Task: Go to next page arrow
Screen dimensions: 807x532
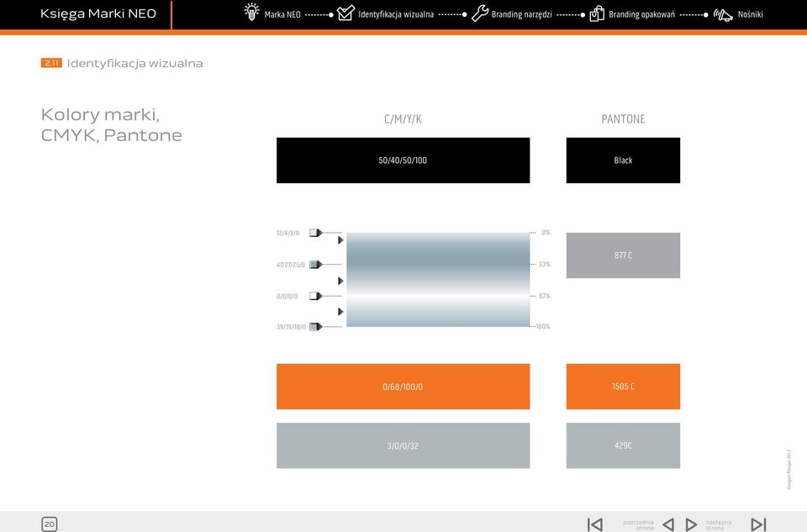Action: pos(691,524)
